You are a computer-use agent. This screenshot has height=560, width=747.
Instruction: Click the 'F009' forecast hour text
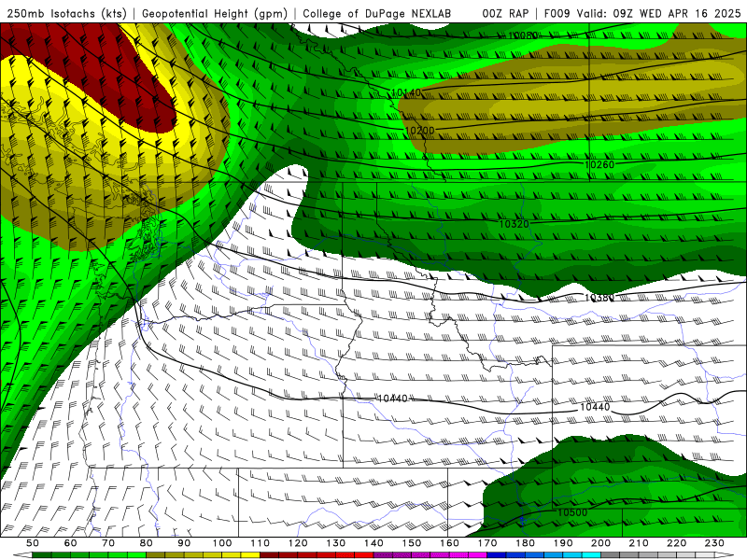tap(557, 13)
